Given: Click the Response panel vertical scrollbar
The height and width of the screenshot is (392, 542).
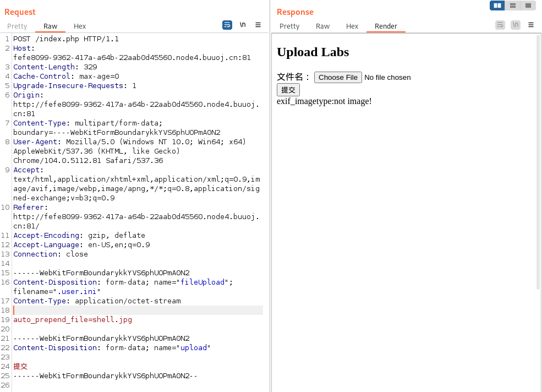Looking at the screenshot, I should 538,162.
